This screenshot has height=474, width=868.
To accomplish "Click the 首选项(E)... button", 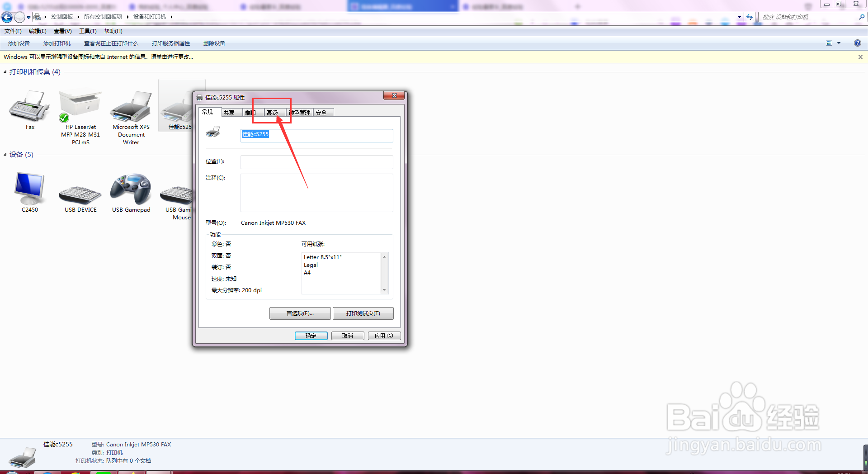I will click(x=300, y=313).
